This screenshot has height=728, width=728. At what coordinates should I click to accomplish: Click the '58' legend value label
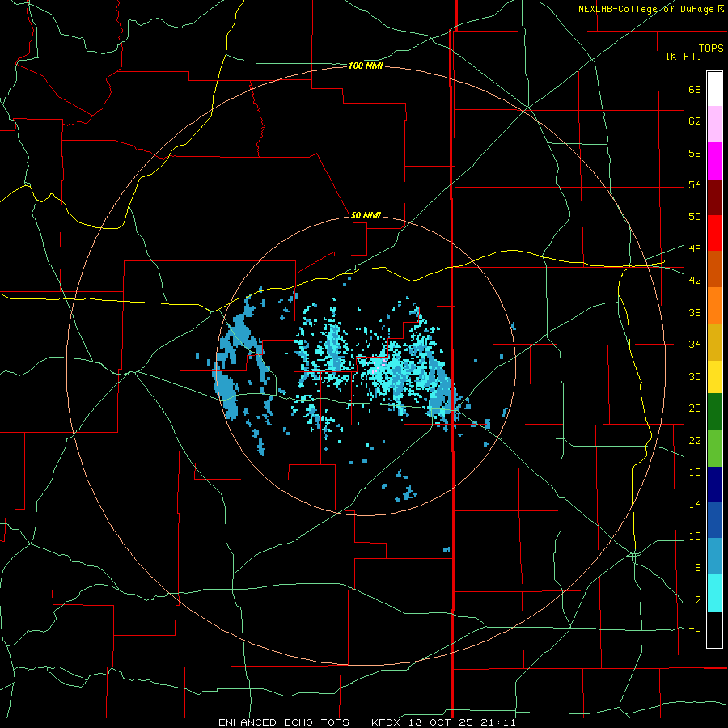point(695,153)
